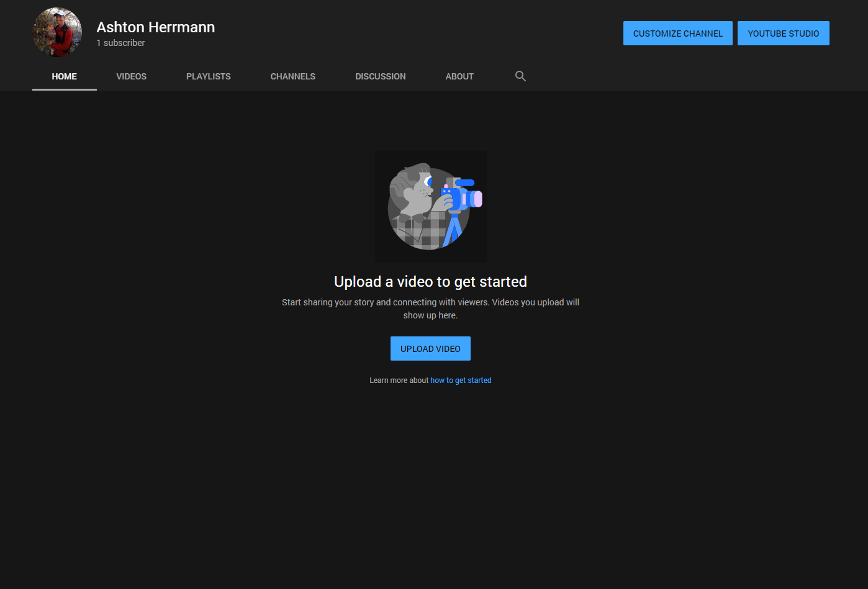Open the Videos tab

132,76
